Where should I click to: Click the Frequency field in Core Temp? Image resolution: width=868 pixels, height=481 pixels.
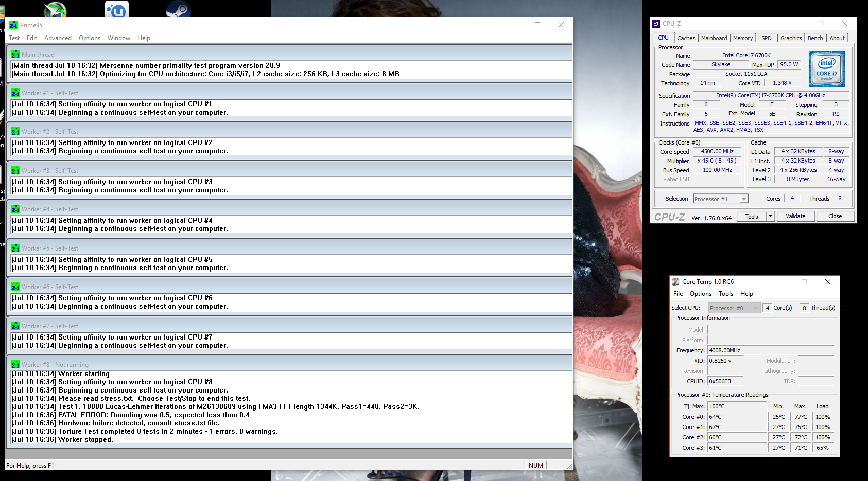[x=770, y=350]
